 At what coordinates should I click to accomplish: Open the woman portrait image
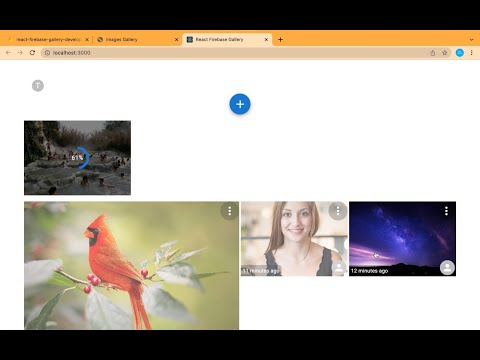click(294, 239)
